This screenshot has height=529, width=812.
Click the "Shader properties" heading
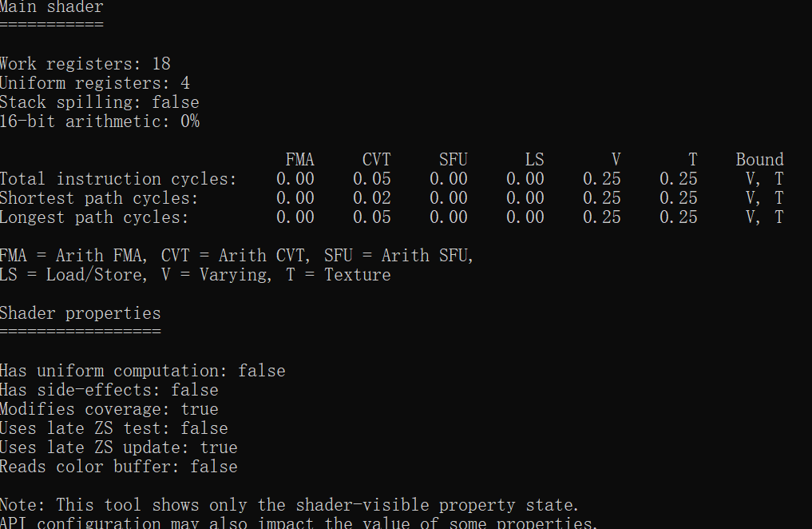(x=80, y=313)
